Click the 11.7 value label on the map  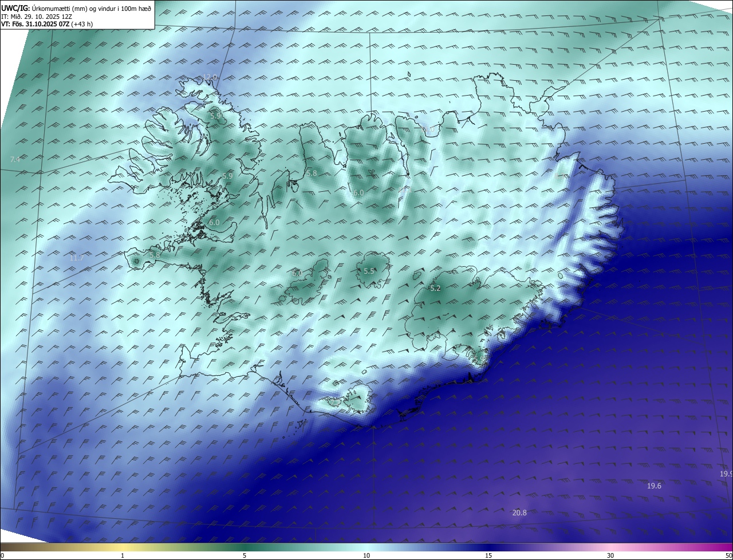pos(77,258)
